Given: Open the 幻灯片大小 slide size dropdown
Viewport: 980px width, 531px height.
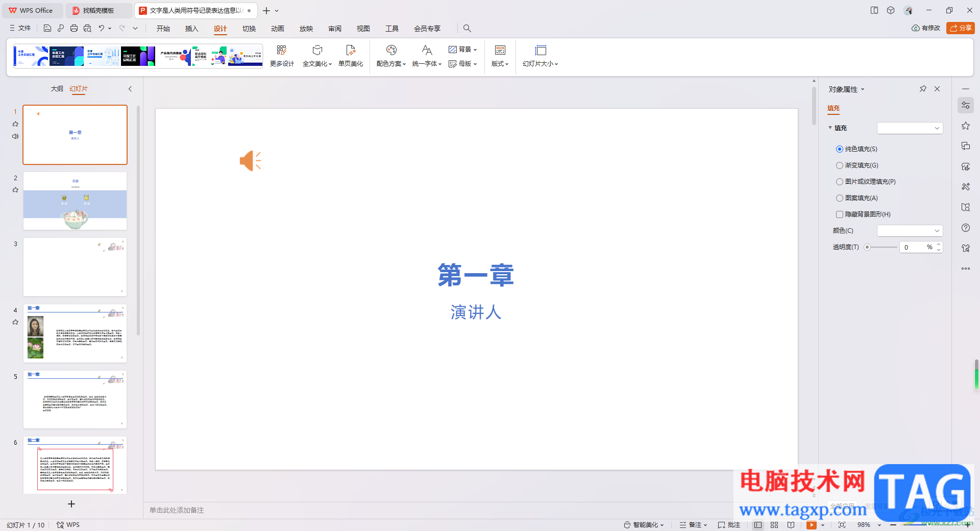Looking at the screenshot, I should tap(541, 56).
